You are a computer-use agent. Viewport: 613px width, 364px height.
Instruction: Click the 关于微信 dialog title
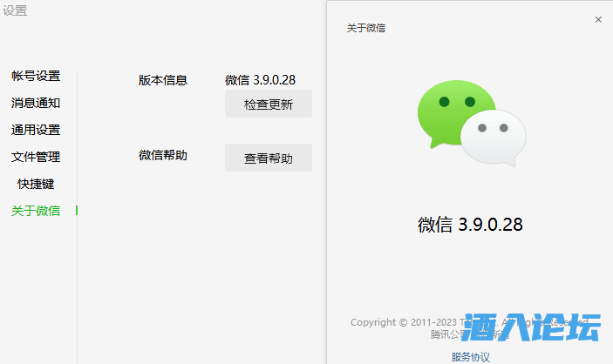[x=366, y=28]
